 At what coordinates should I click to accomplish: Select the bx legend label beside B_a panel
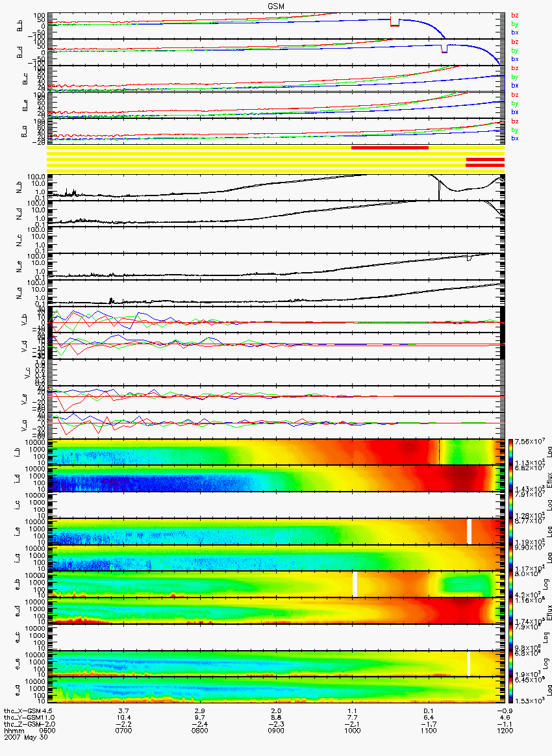coord(515,138)
